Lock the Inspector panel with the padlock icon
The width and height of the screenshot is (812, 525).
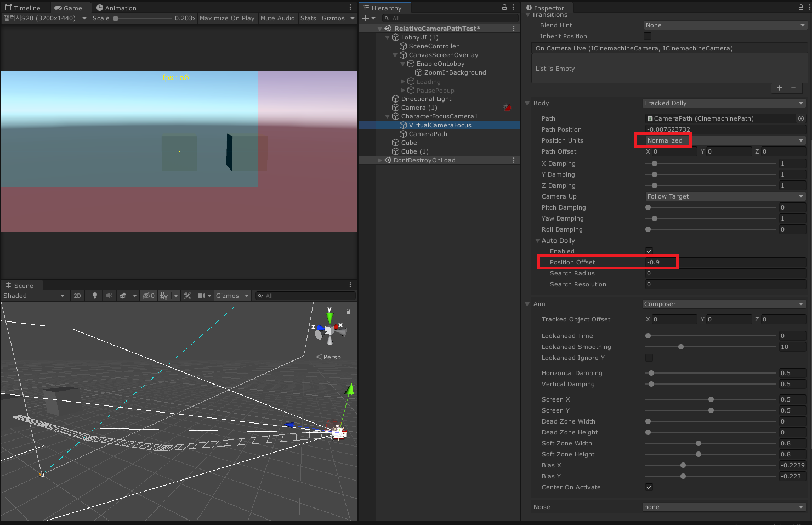801,8
